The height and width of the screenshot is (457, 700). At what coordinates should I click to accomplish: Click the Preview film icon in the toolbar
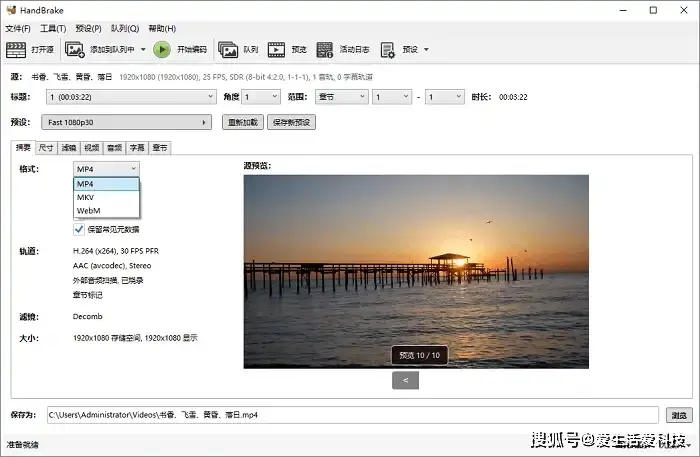276,50
